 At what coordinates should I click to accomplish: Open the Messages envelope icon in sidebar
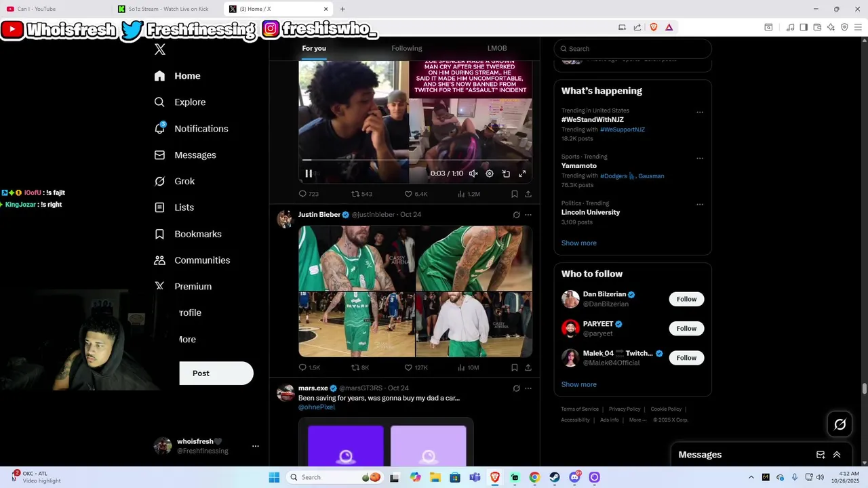click(159, 155)
